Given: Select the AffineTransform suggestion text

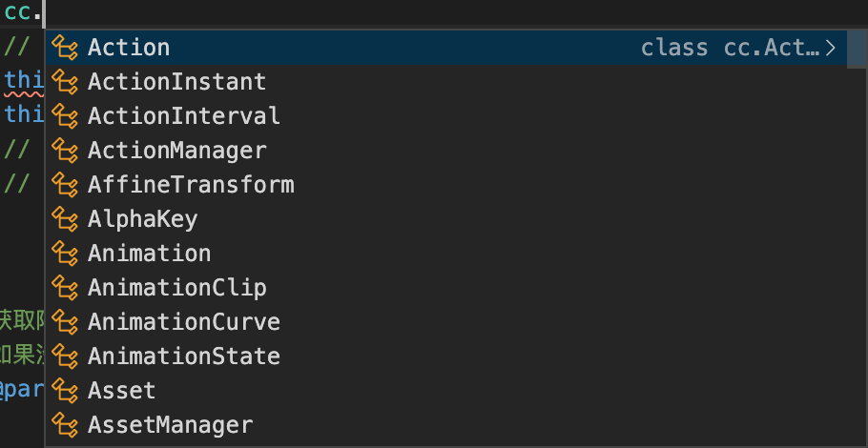Looking at the screenshot, I should click(x=191, y=185).
